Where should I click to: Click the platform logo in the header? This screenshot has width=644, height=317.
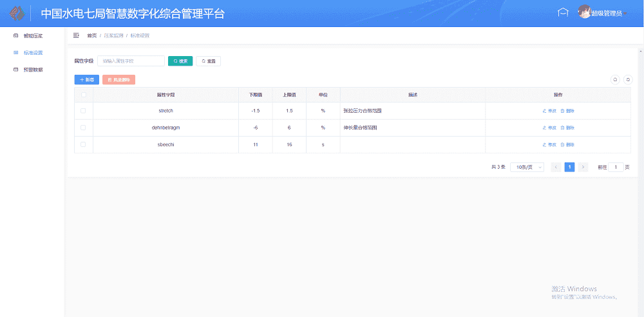(x=17, y=14)
